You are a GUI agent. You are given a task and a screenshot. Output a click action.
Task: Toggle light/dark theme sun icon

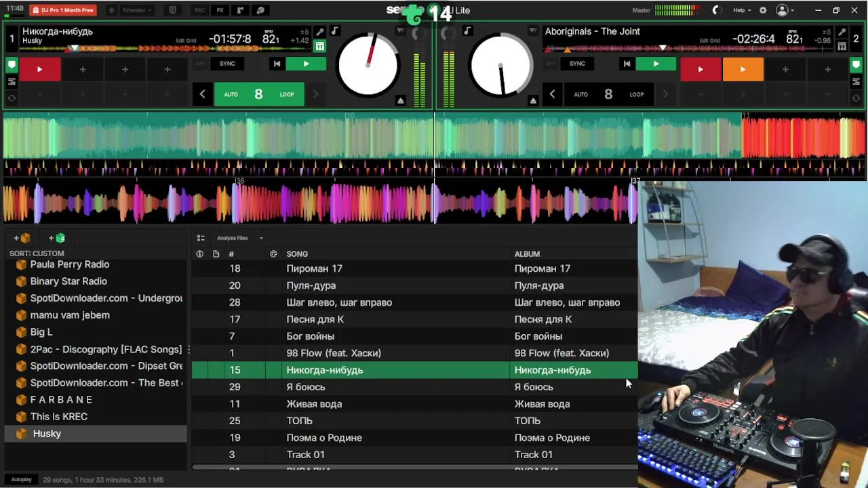tap(112, 10)
